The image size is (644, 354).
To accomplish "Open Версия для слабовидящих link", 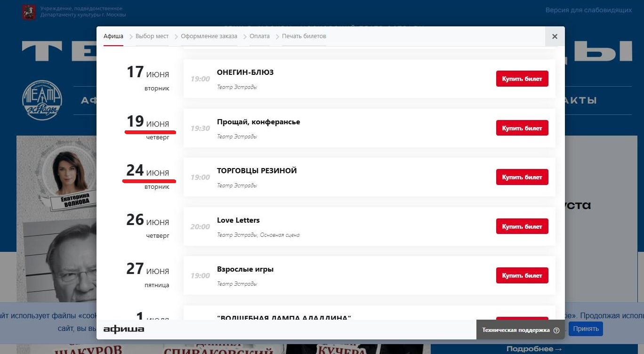I will coord(588,10).
